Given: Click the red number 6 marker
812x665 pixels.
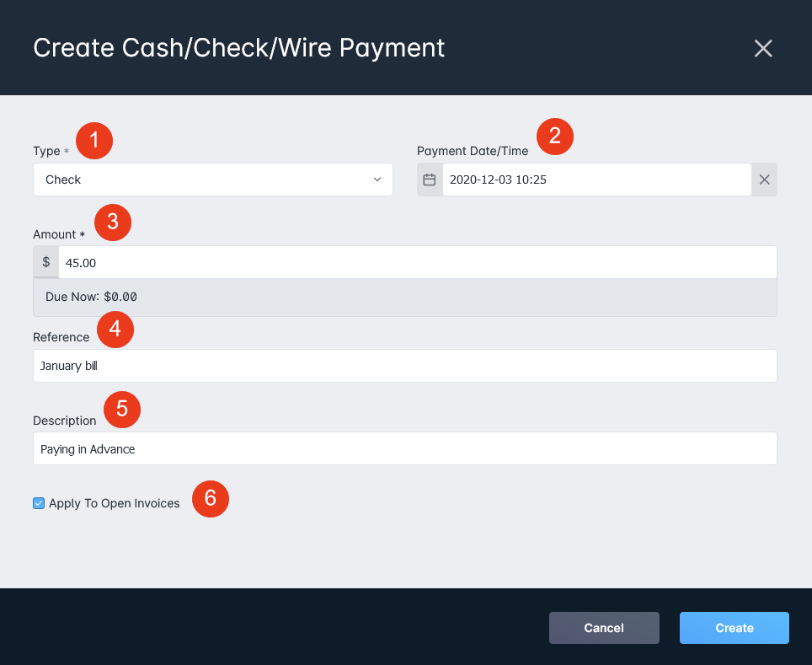Looking at the screenshot, I should (211, 499).
